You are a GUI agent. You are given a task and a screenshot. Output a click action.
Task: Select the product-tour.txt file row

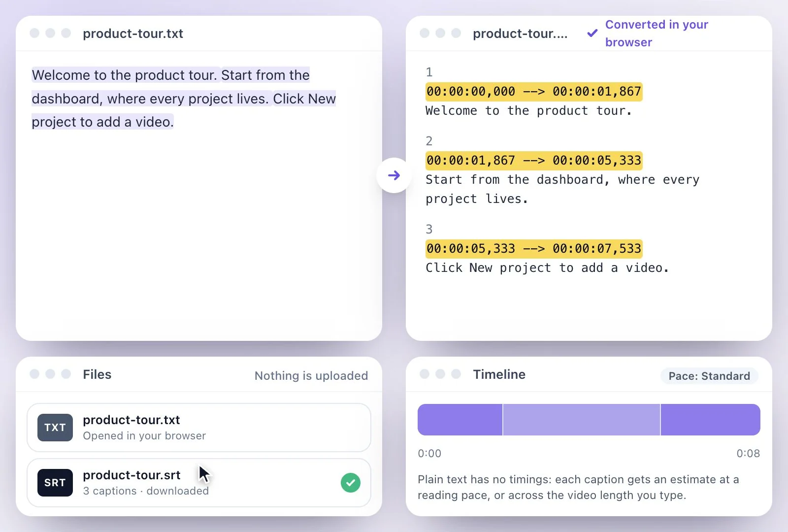click(x=199, y=428)
